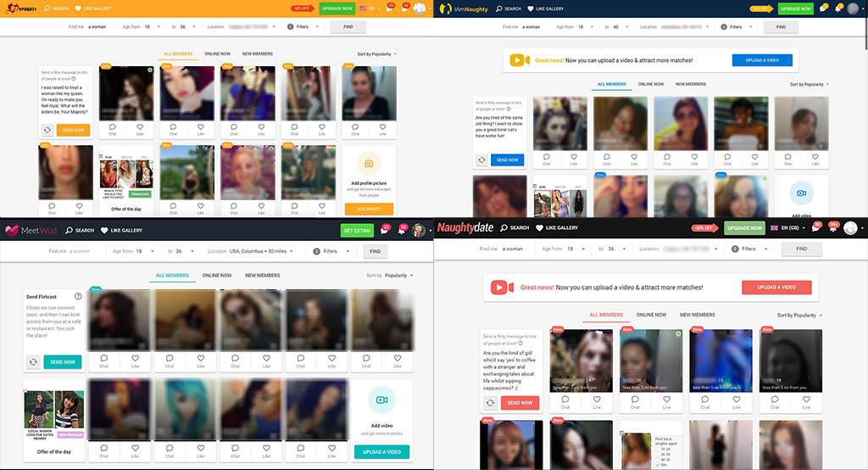868x470 pixels.
Task: Open chat messages icon in IAmNaughty header
Action: point(823,8)
